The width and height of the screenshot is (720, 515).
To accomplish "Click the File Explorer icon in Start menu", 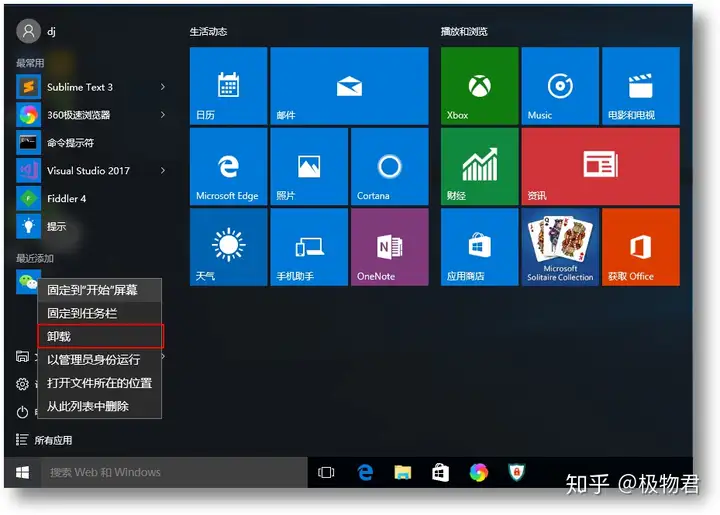I will [x=22, y=356].
